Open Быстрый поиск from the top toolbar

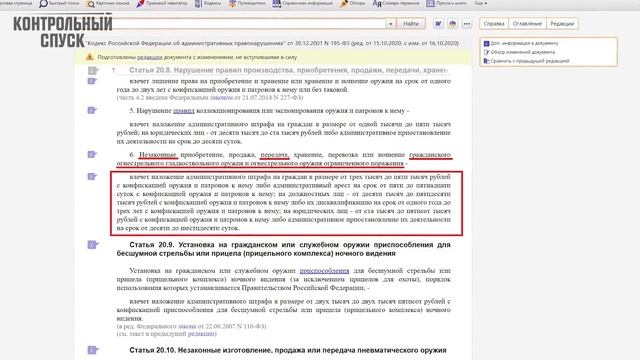(x=59, y=3)
